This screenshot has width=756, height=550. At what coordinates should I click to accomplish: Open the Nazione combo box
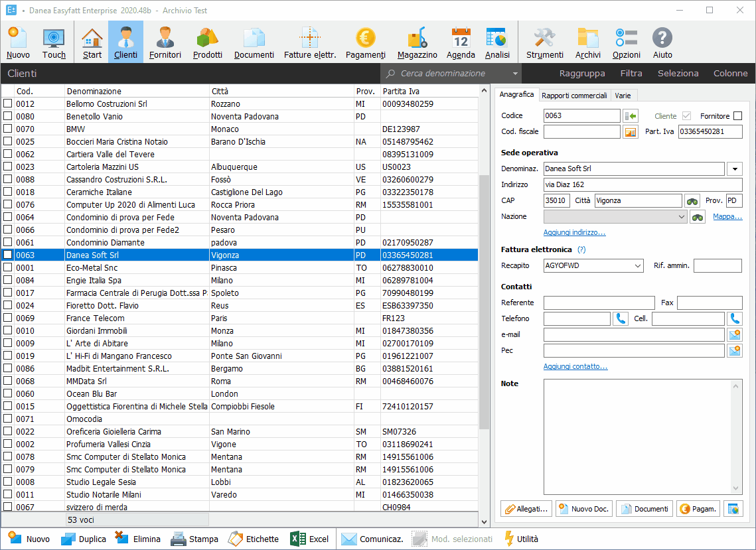[615, 217]
